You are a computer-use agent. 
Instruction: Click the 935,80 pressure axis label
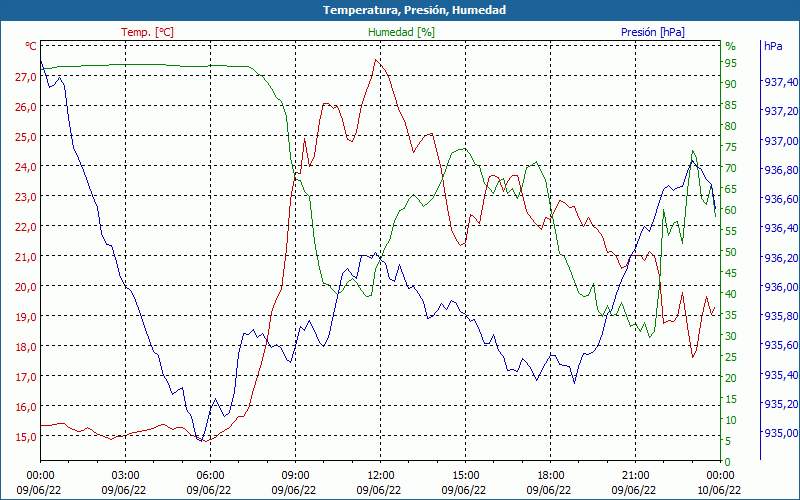pos(780,316)
